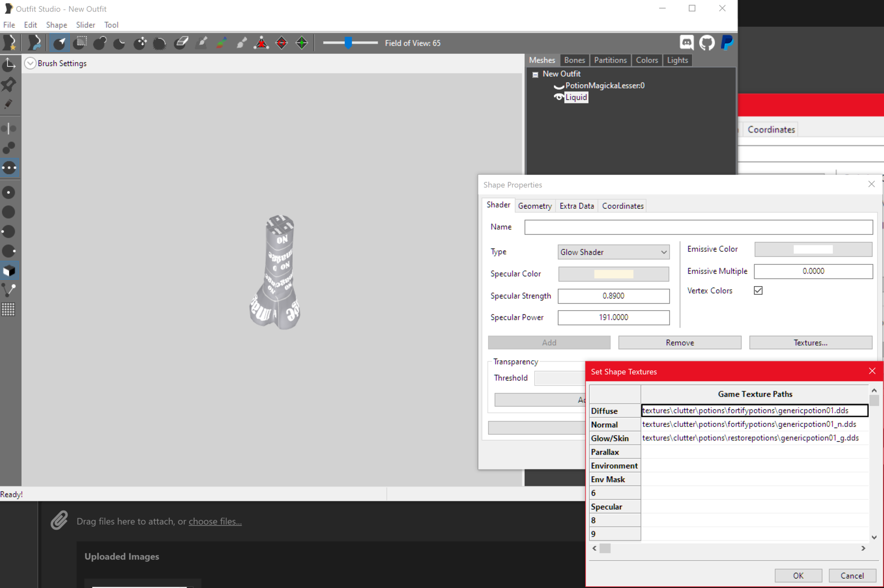This screenshot has width=884, height=588.
Task: Toggle X-Mirror brush option in left toolbar
Action: [9, 128]
